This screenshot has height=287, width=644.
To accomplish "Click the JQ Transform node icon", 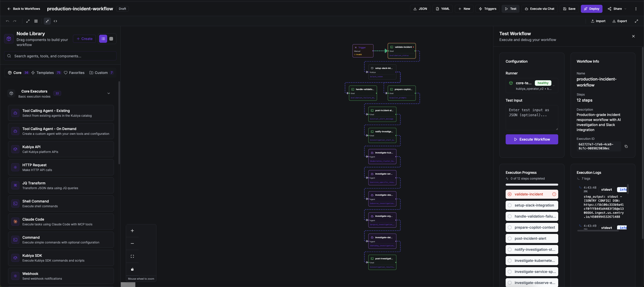I will coord(15,185).
